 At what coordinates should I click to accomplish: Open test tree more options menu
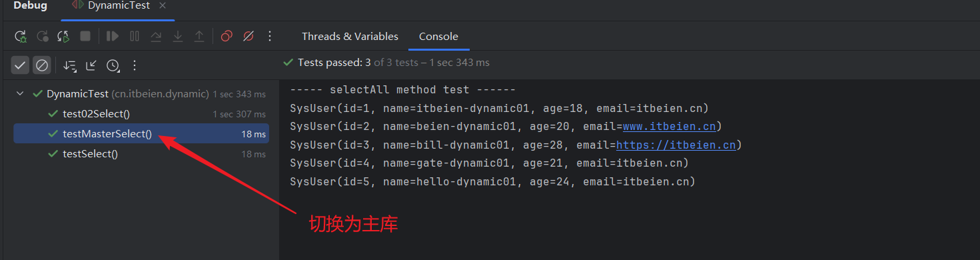135,65
